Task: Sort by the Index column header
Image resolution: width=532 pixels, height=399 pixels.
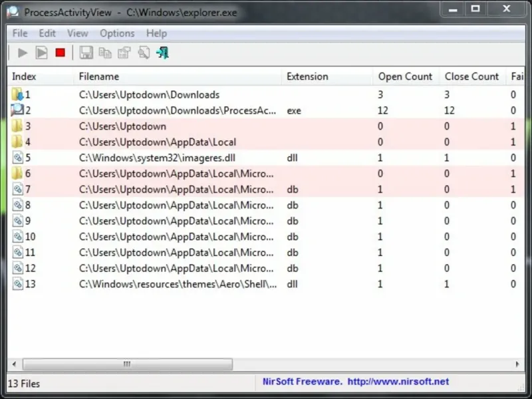Action: coord(40,76)
